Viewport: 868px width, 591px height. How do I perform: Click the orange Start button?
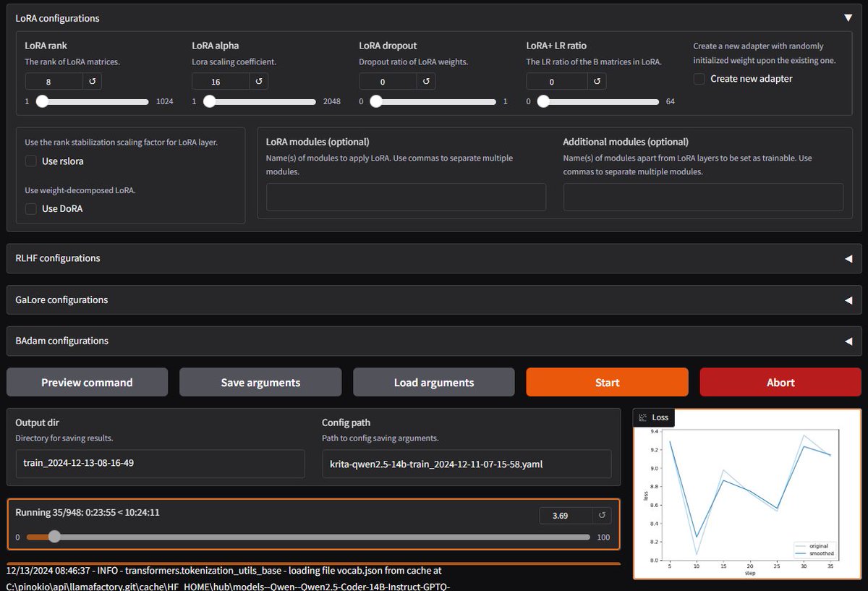[x=607, y=382]
